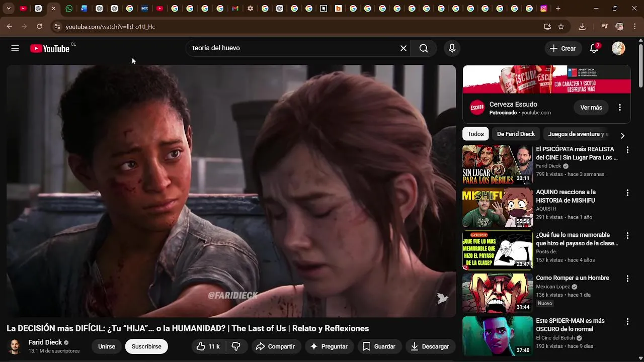Switch to the Gmail tab
644x362 pixels.
pos(235,9)
